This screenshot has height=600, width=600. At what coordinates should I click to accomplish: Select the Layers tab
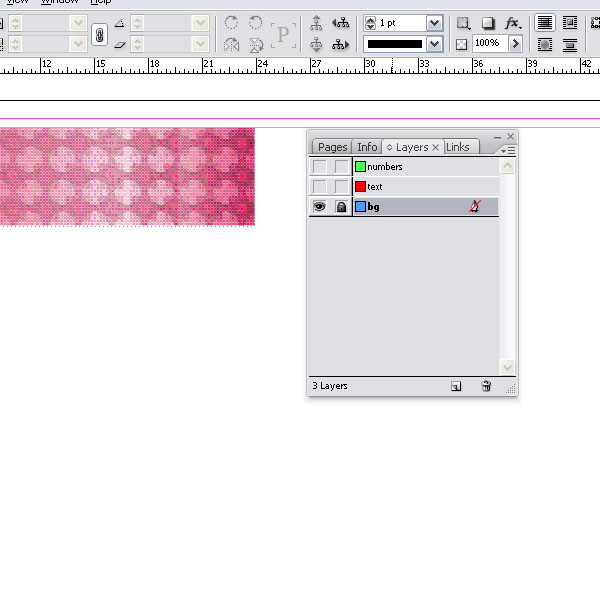pyautogui.click(x=412, y=147)
